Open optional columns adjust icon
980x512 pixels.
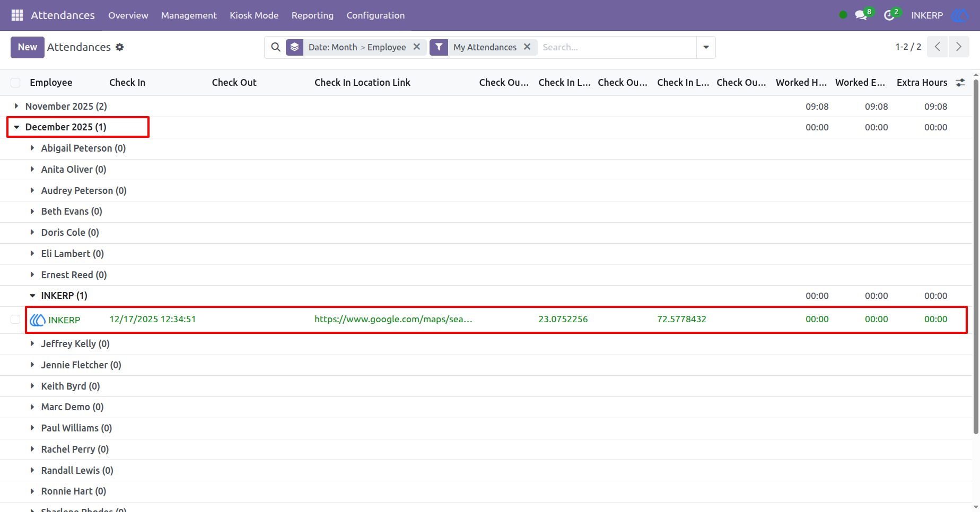tap(960, 83)
